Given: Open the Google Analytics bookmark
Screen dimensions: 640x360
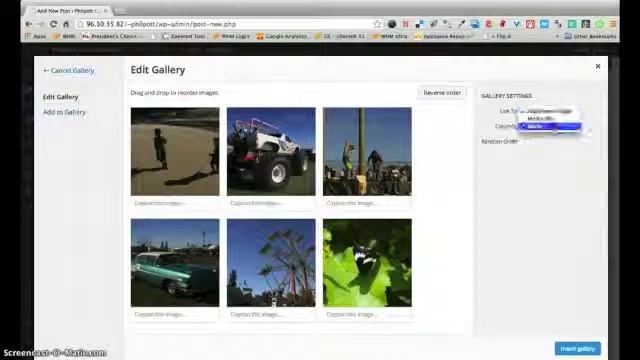Looking at the screenshot, I should pos(282,36).
